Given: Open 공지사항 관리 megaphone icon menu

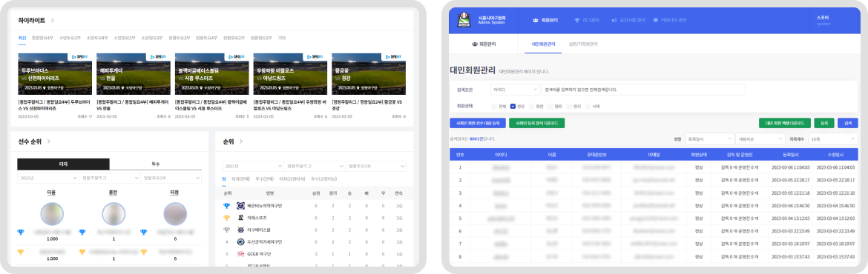Looking at the screenshot, I should click(x=614, y=20).
